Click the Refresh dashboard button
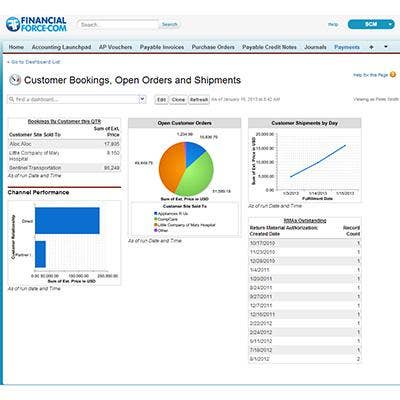400x400 pixels. click(199, 100)
